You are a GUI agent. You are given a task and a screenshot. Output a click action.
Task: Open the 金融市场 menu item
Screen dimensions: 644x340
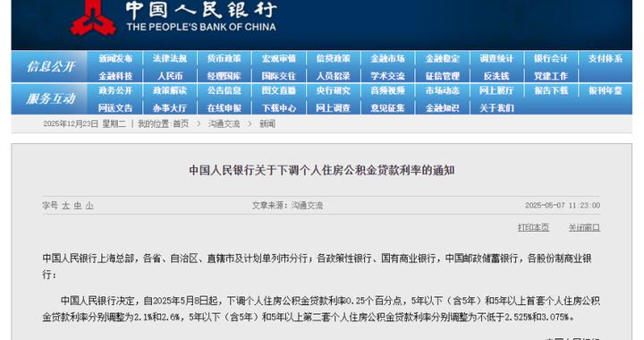(x=387, y=59)
